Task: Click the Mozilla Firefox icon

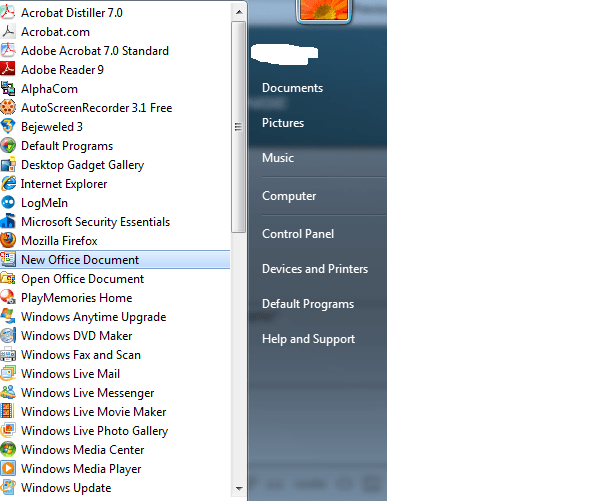Action: click(x=8, y=241)
